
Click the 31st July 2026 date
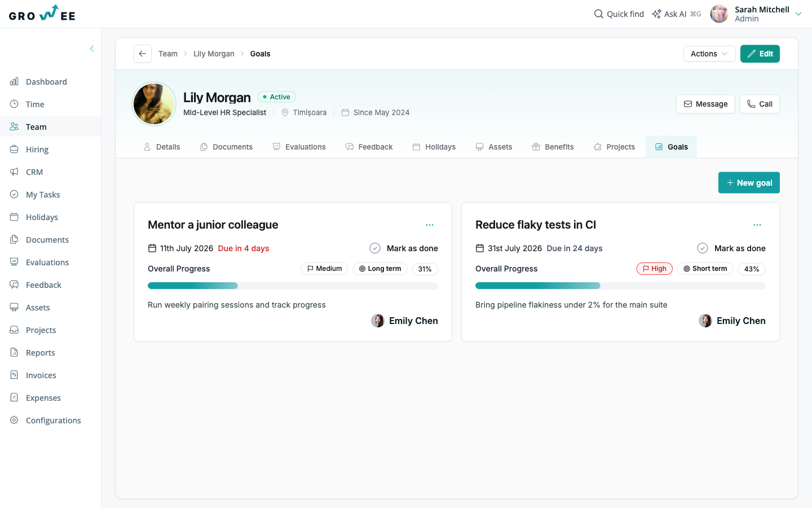click(515, 248)
